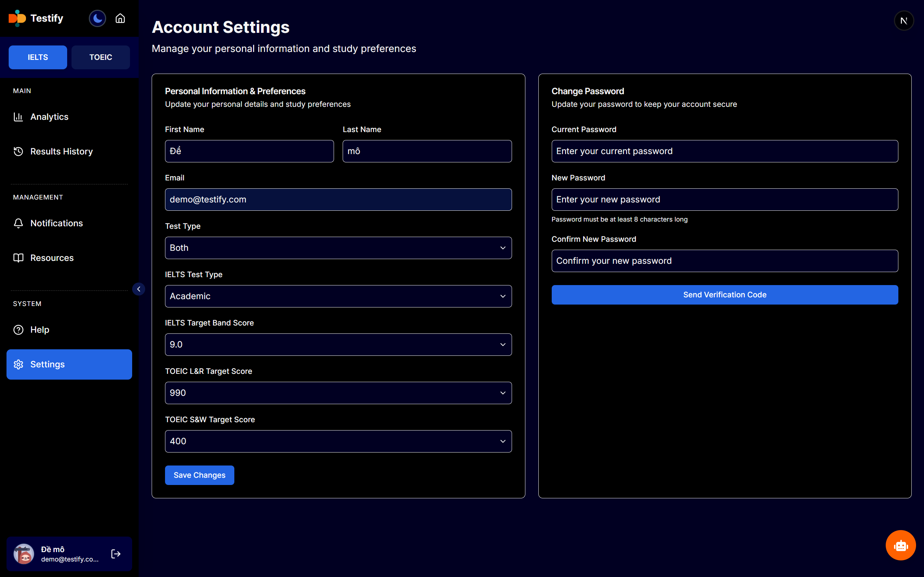The height and width of the screenshot is (577, 924).
Task: Click the logout icon beside user profile
Action: click(x=116, y=554)
